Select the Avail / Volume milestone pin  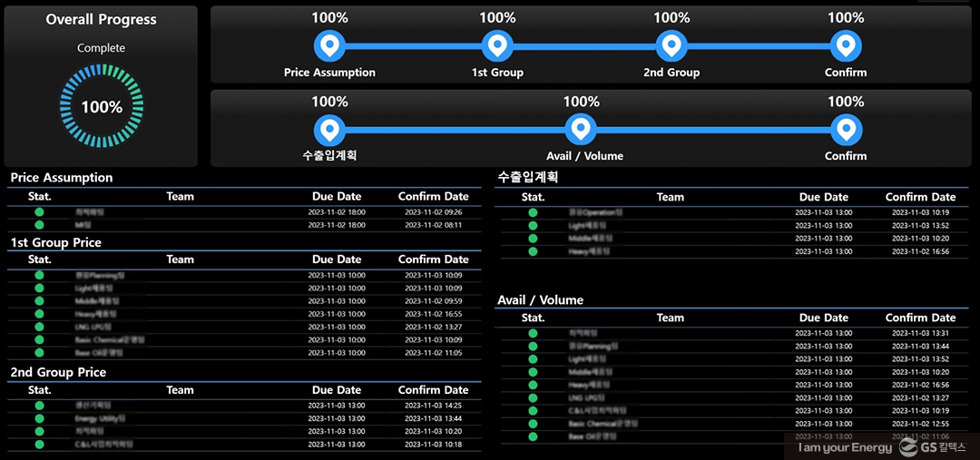(581, 130)
